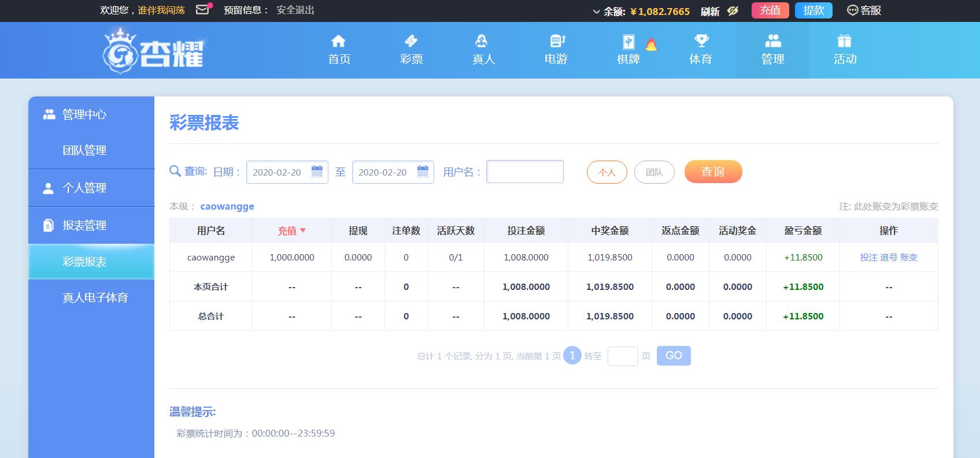Viewport: 980px width, 458px height.
Task: Click the 管理中心 people icon
Action: [49, 114]
